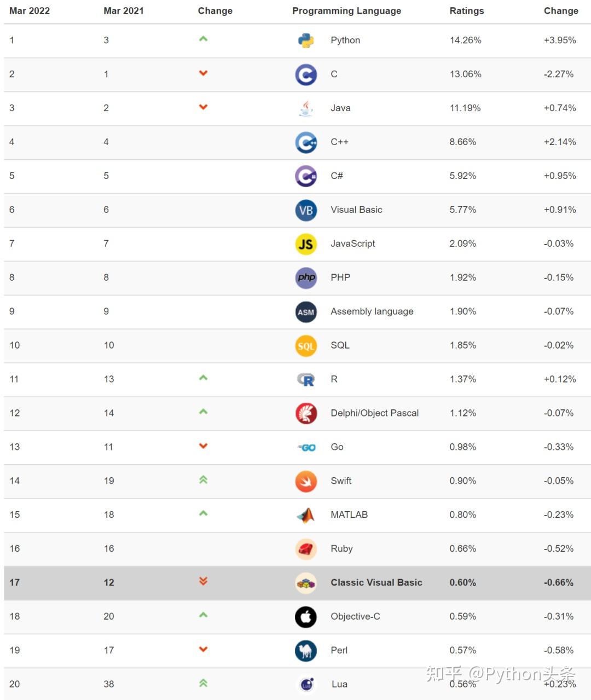
Task: Click the red down arrow in C row
Action: (203, 73)
